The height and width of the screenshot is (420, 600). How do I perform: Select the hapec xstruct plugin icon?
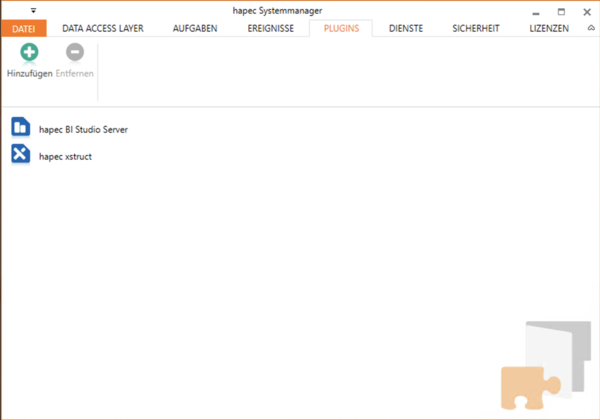pyautogui.click(x=21, y=154)
